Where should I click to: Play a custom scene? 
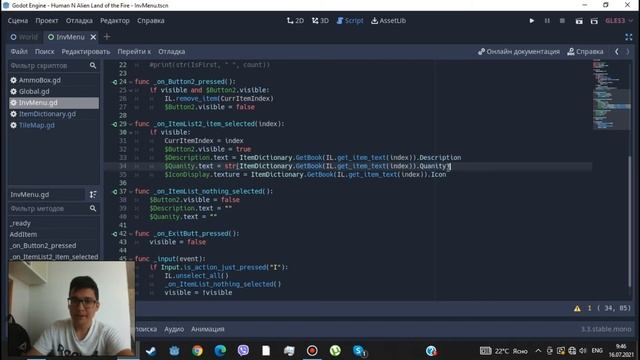click(x=594, y=20)
